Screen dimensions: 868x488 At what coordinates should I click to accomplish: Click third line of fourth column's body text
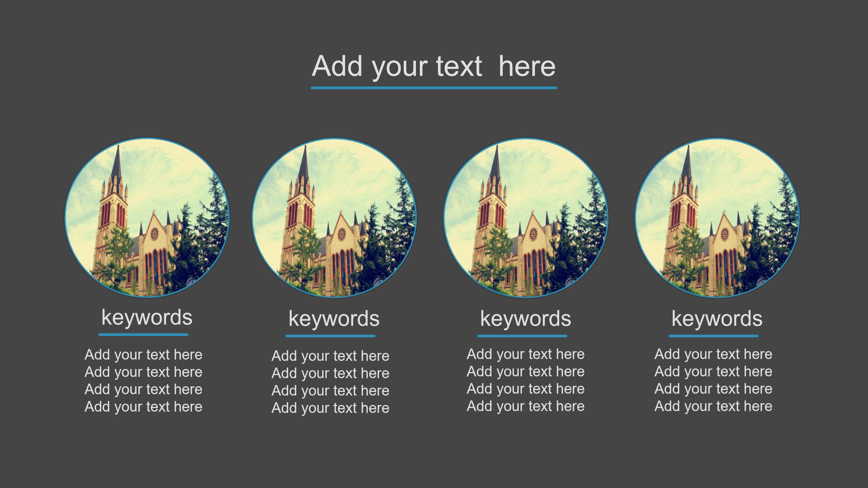[x=713, y=389]
